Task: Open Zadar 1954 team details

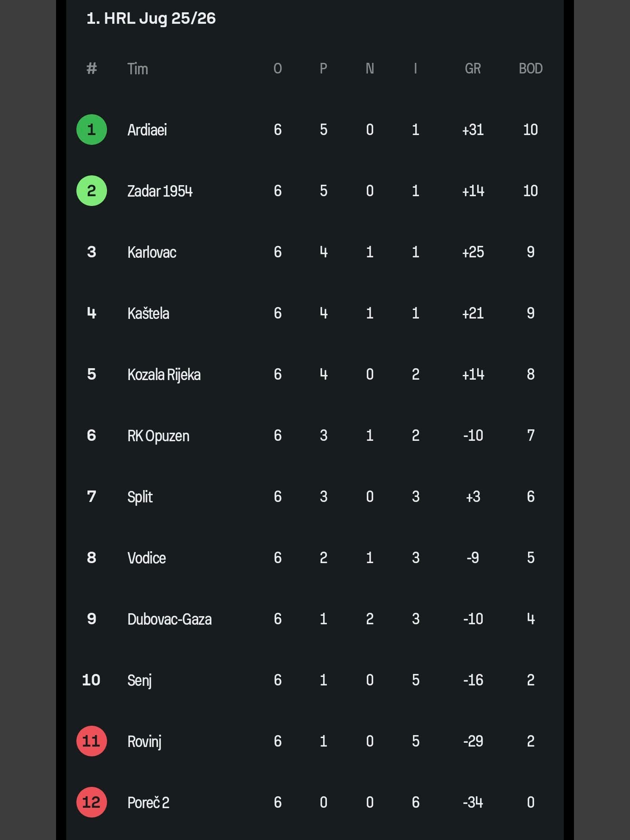Action: 160,191
